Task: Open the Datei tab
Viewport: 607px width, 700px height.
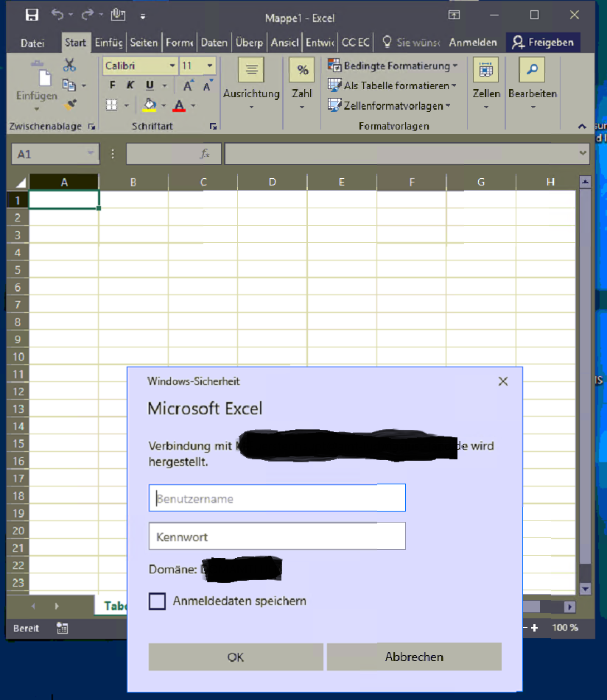Action: click(32, 43)
